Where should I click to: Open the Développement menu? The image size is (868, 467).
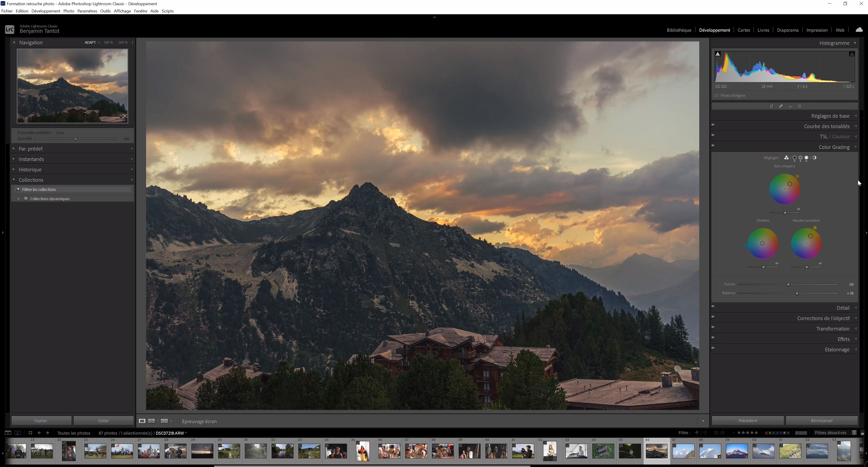coord(46,11)
